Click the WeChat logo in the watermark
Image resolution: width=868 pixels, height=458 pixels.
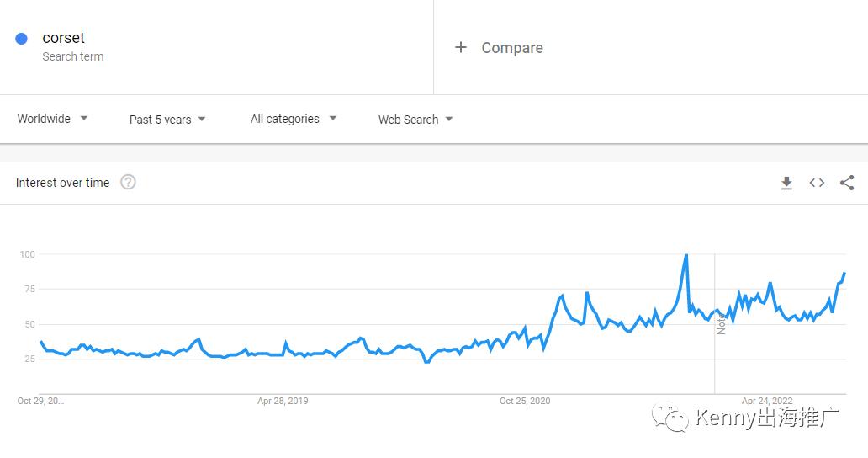pos(670,418)
